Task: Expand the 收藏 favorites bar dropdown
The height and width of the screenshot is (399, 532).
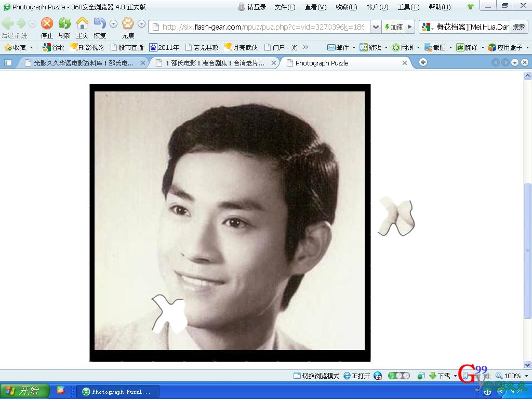Action: (x=31, y=47)
